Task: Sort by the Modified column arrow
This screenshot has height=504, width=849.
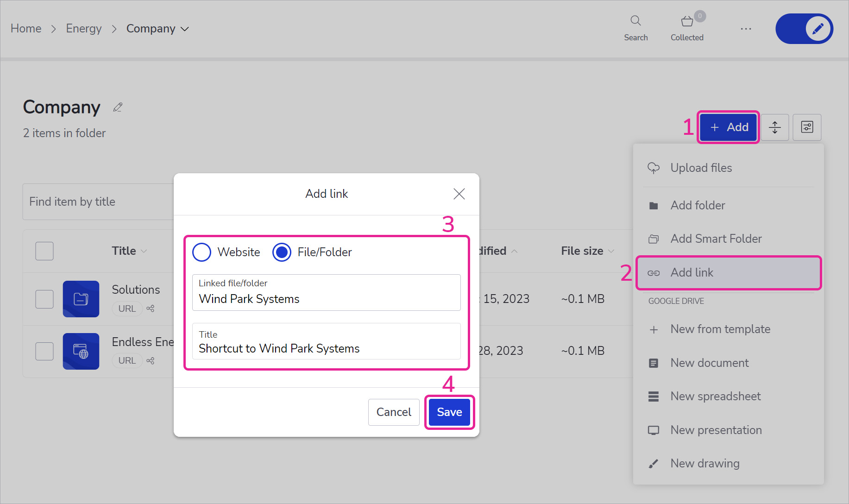Action: pyautogui.click(x=514, y=251)
